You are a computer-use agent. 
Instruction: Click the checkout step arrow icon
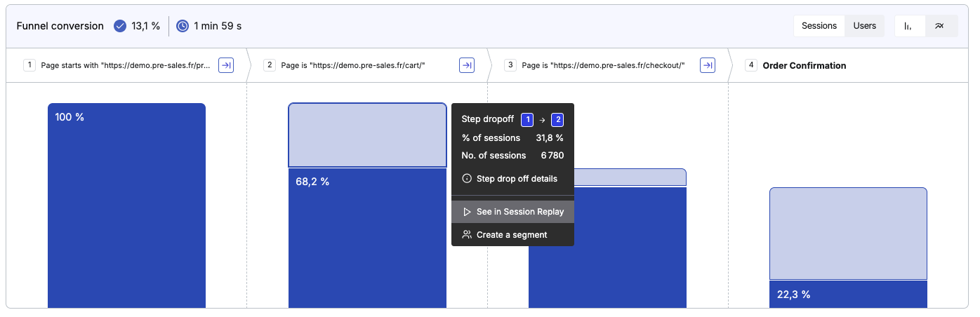point(708,65)
